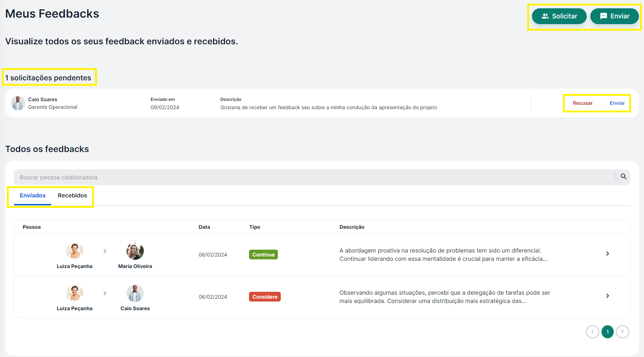Click the Continue type badge
The width and height of the screenshot is (644, 357).
263,255
